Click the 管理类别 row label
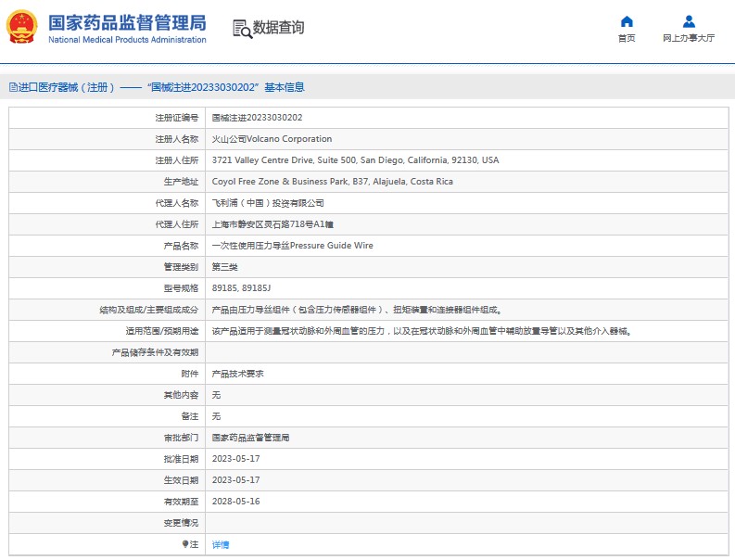The width and height of the screenshot is (735, 560). point(181,267)
